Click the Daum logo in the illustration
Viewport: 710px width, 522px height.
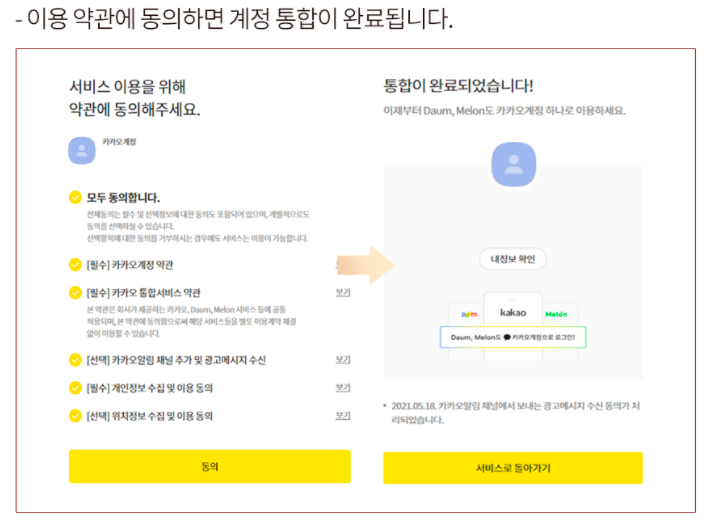click(x=469, y=314)
